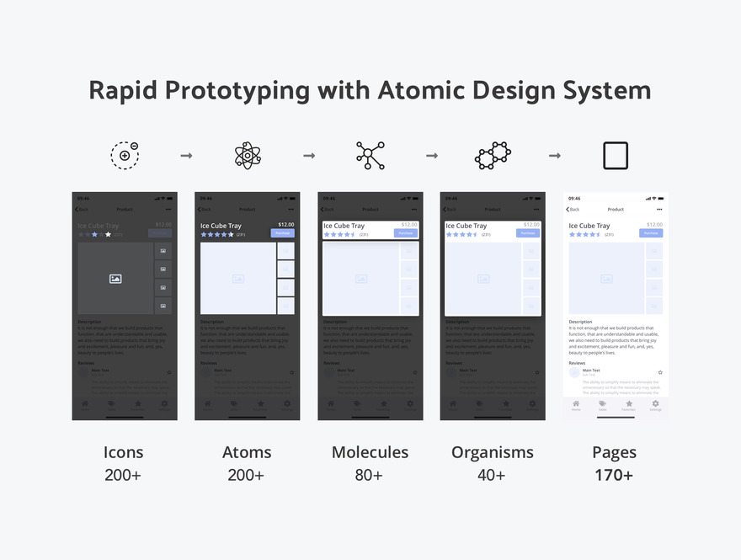Click the star rating in Icons mockup

pyautogui.click(x=94, y=234)
